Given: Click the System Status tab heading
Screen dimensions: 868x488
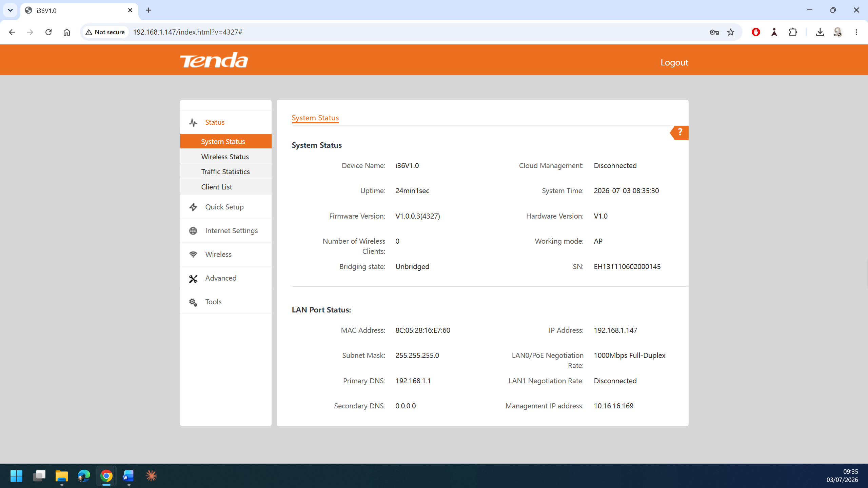Looking at the screenshot, I should [315, 118].
